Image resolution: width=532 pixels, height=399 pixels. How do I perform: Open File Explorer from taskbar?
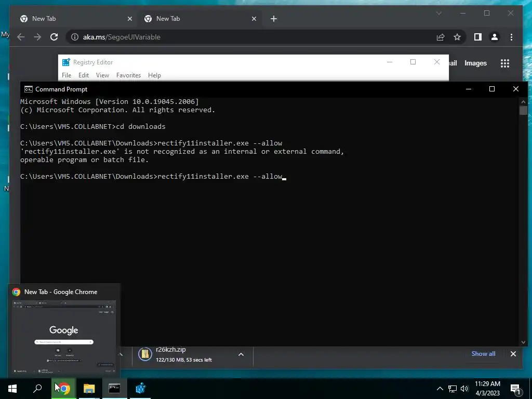pos(89,388)
